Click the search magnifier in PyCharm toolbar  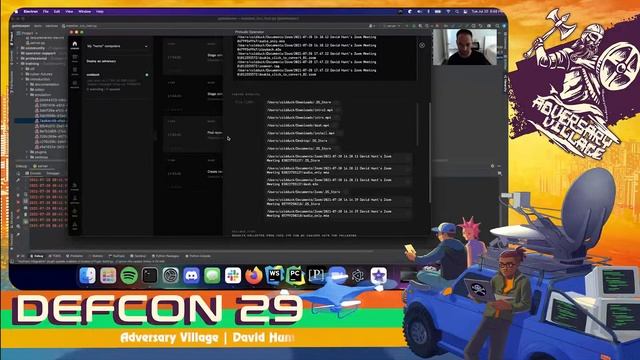click(x=497, y=26)
